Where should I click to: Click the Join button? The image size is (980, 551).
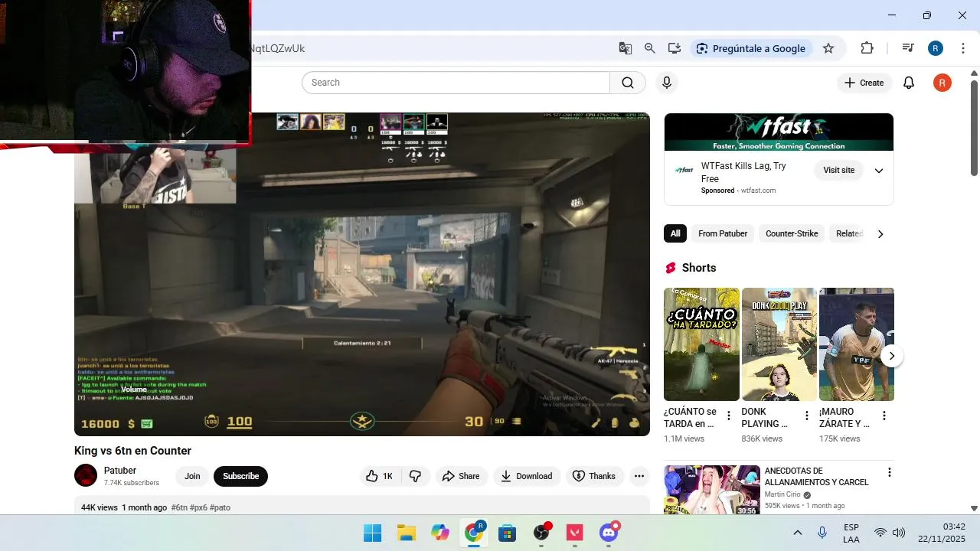192,476
